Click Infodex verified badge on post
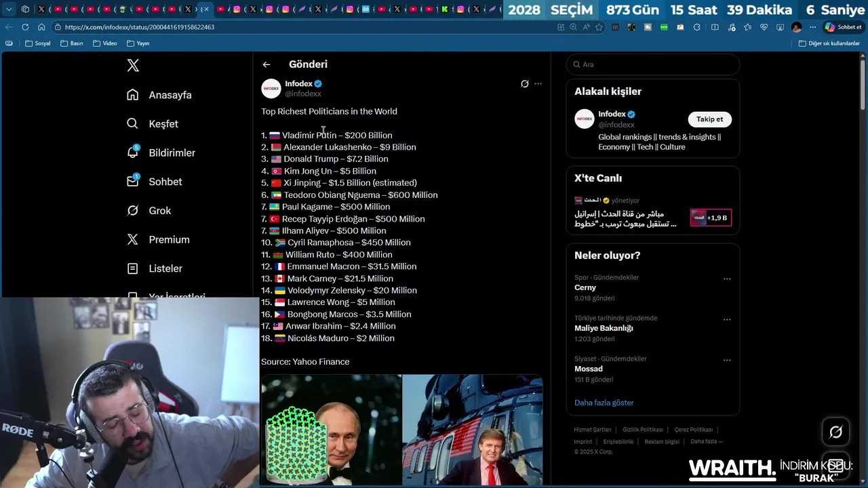Screen dimensions: 868x488 [318, 84]
